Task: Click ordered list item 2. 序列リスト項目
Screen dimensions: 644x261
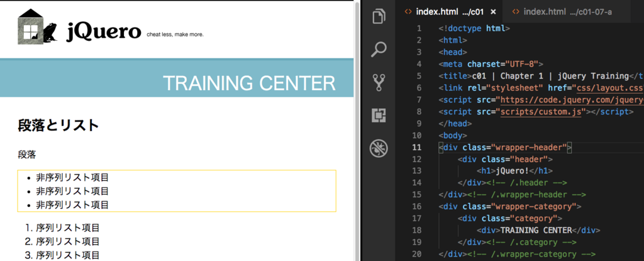Action: click(x=62, y=242)
